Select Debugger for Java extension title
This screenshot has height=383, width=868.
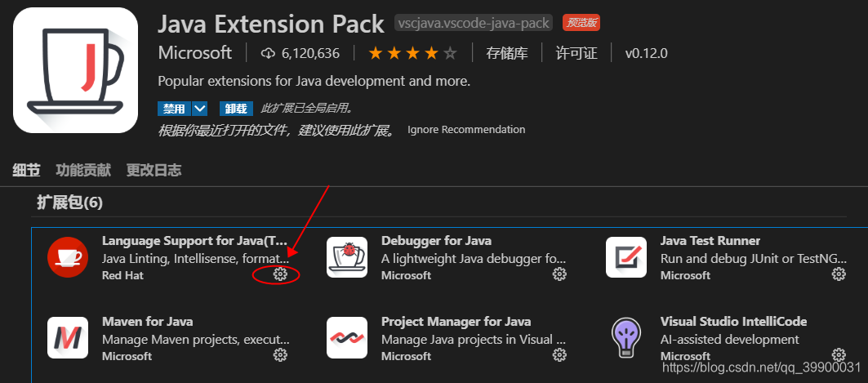(x=436, y=241)
